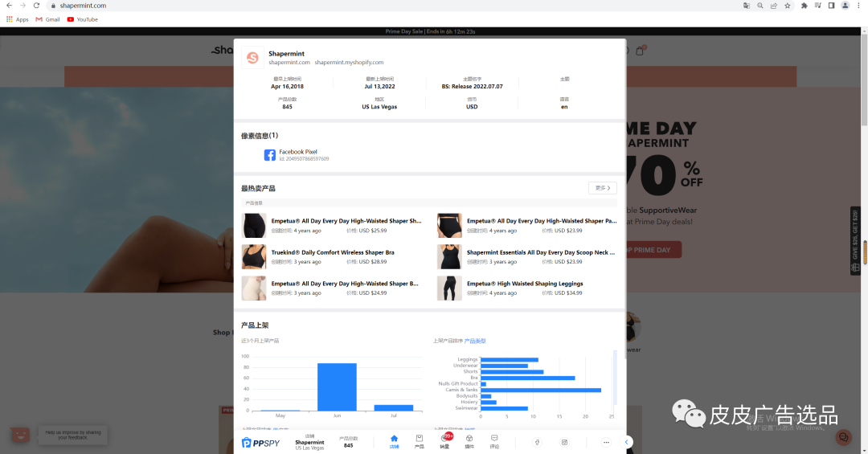Select the store (店铺) home tab
This screenshot has height=454, width=868.
(394, 442)
